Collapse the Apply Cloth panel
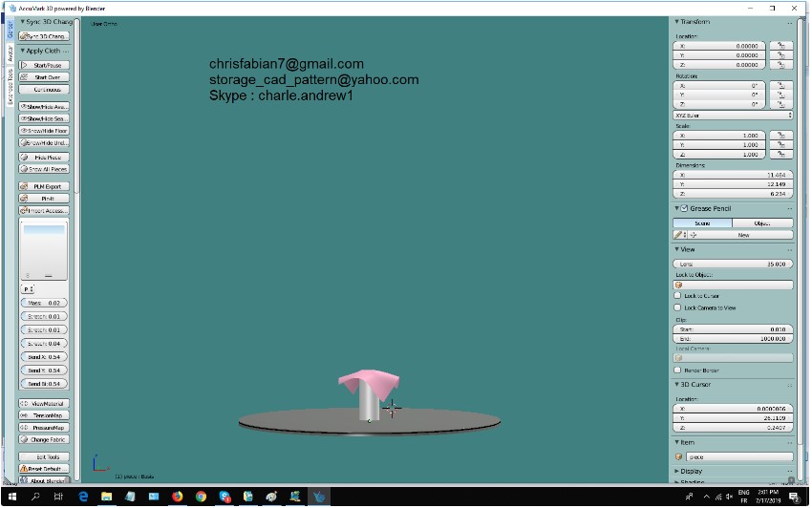Screen dimensions: 812x508 point(22,51)
